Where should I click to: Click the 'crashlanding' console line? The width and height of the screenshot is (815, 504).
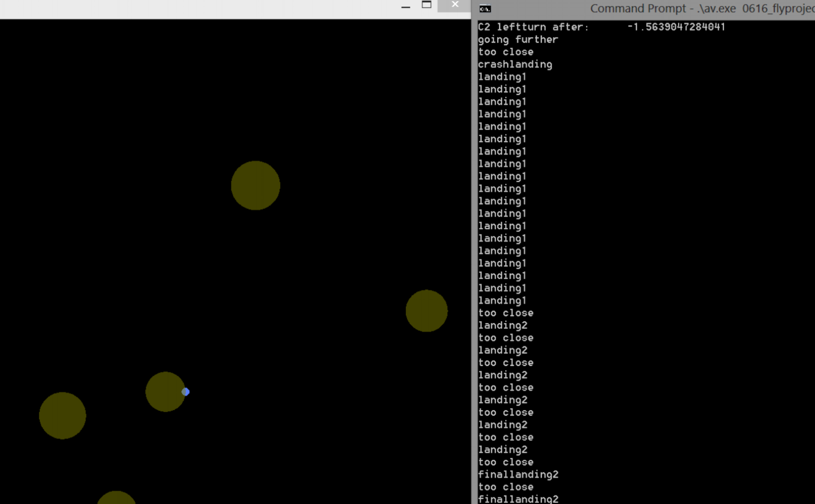pos(515,65)
